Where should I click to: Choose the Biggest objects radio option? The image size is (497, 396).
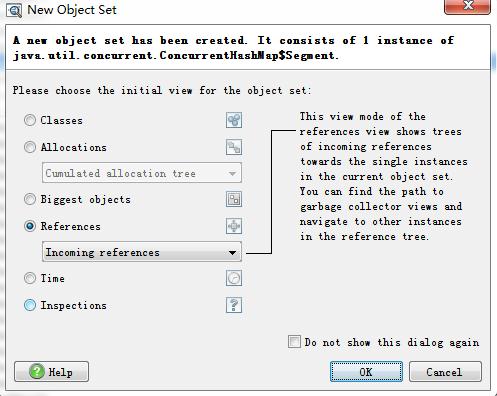[x=30, y=199]
